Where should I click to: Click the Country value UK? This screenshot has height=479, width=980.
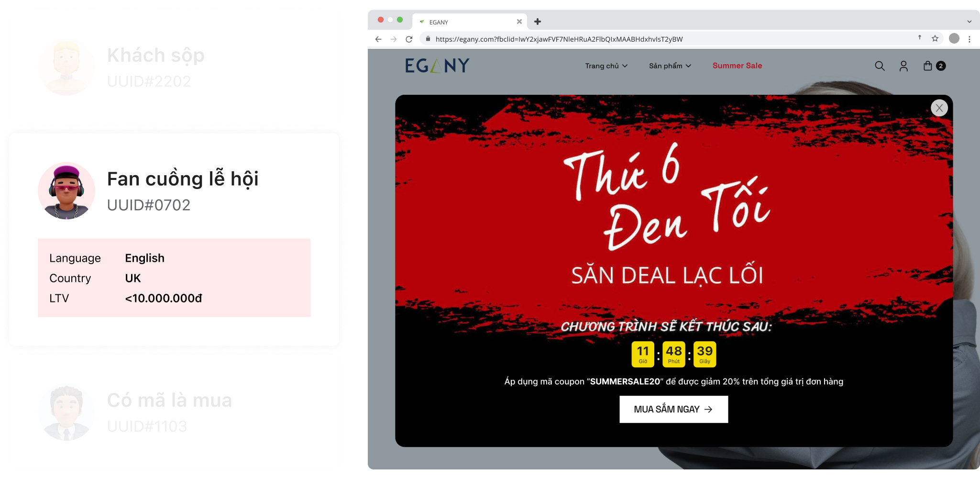tap(132, 278)
